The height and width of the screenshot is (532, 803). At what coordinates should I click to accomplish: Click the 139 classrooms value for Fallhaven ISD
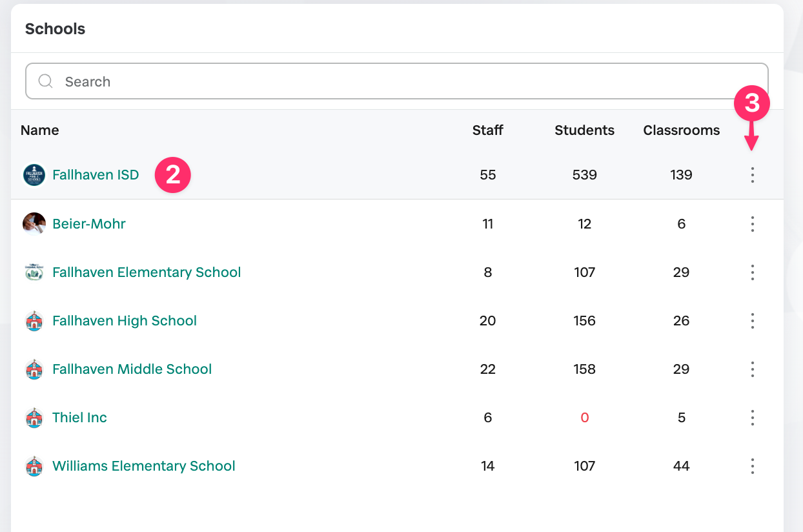click(682, 175)
